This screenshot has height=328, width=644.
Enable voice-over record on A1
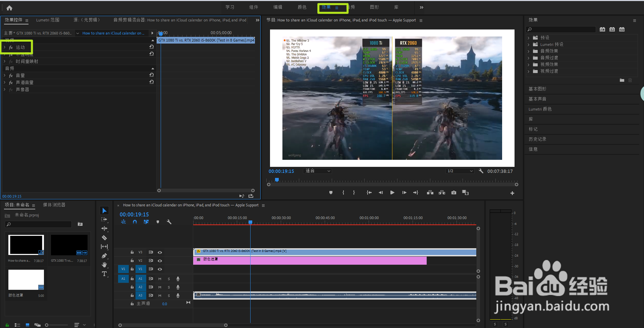tap(178, 279)
